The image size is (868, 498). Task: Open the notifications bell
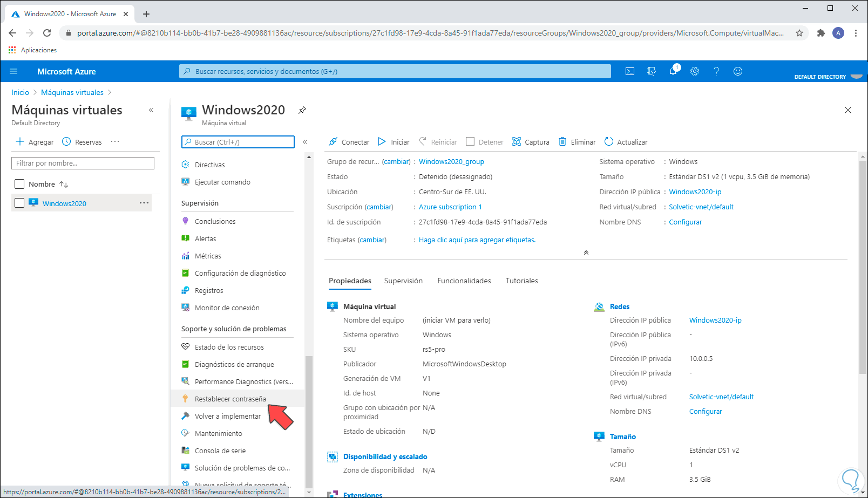click(x=674, y=71)
